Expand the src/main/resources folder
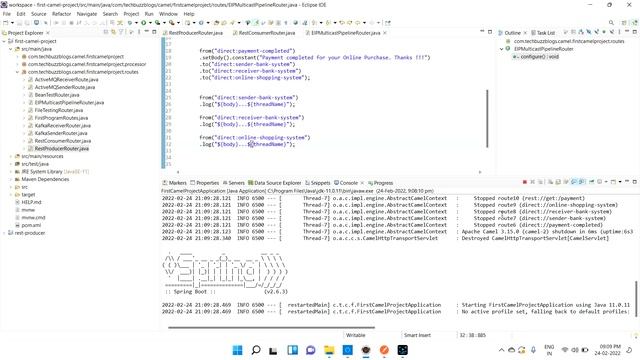640x360 pixels. click(11, 156)
